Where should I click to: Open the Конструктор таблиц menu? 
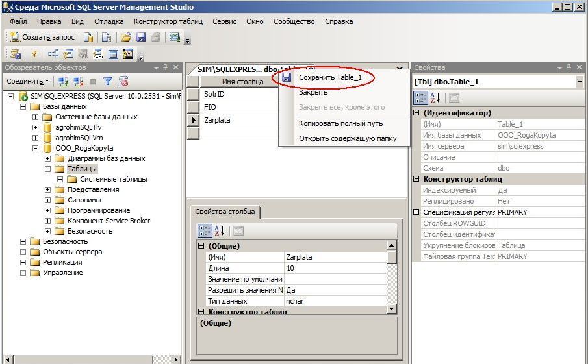tap(168, 21)
